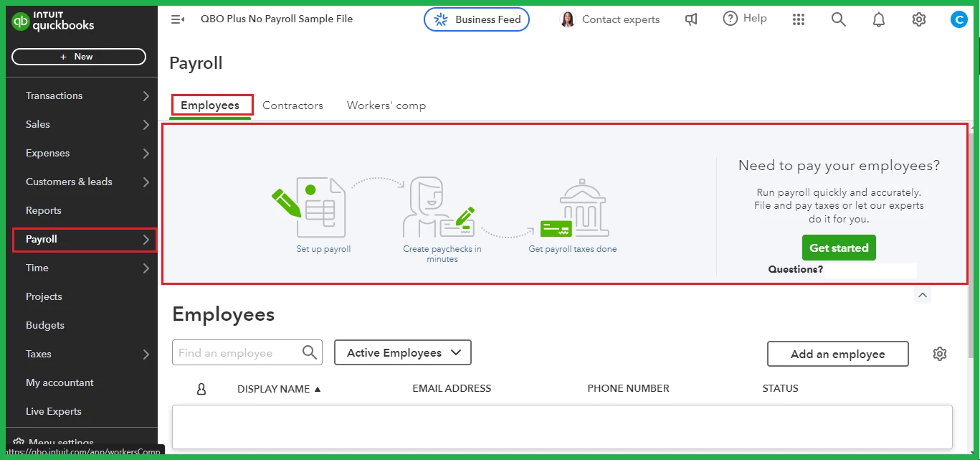Expand the Expenses submenu arrow
This screenshot has height=460, width=980.
[146, 153]
